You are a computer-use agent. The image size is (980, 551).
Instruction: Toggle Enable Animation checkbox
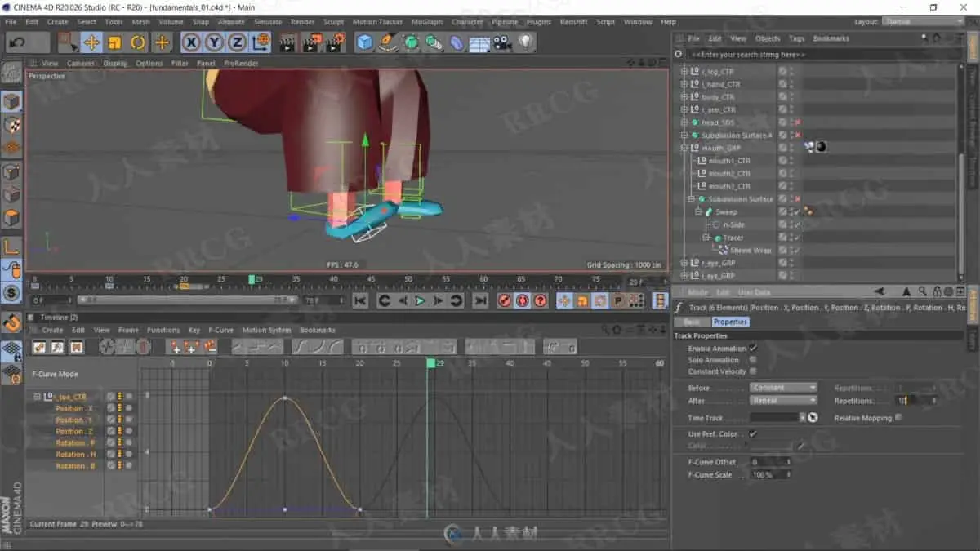point(753,349)
